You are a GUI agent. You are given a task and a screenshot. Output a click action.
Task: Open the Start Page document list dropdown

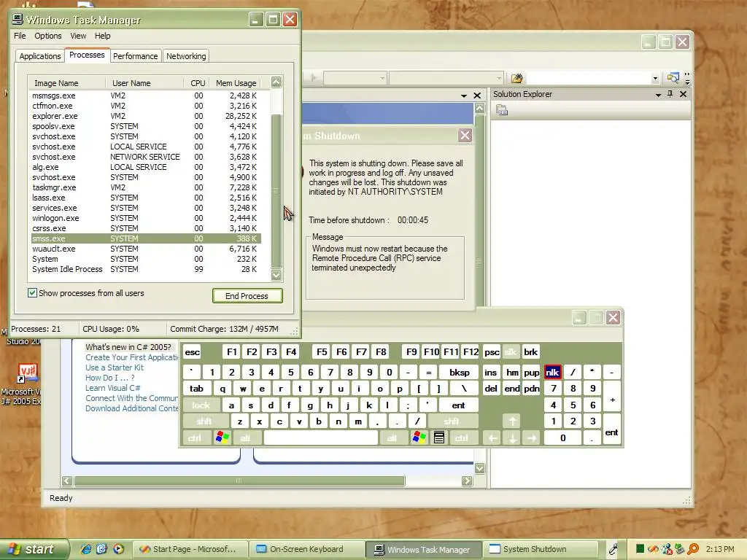coord(463,96)
